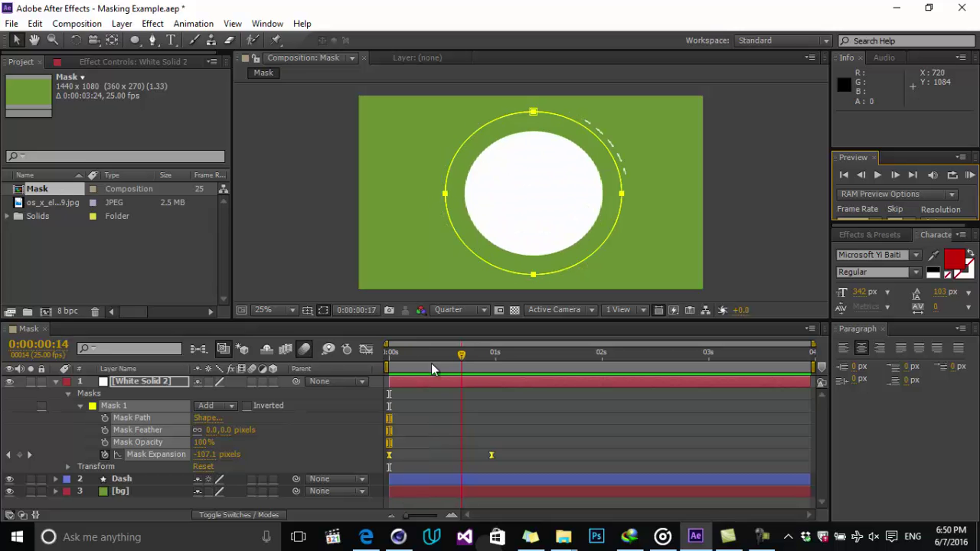Open the Graph Editor in timeline
This screenshot has width=980, height=551.
(366, 349)
